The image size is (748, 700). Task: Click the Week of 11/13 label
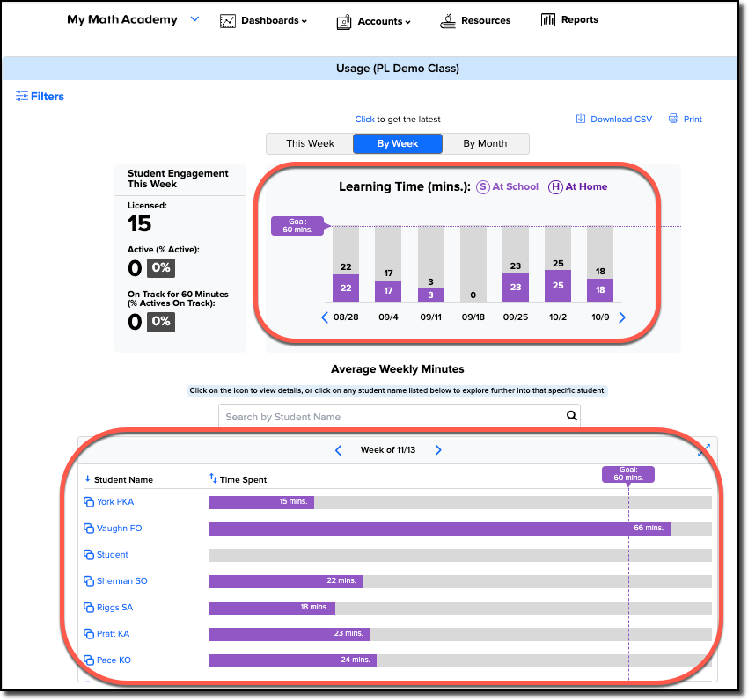click(x=388, y=450)
